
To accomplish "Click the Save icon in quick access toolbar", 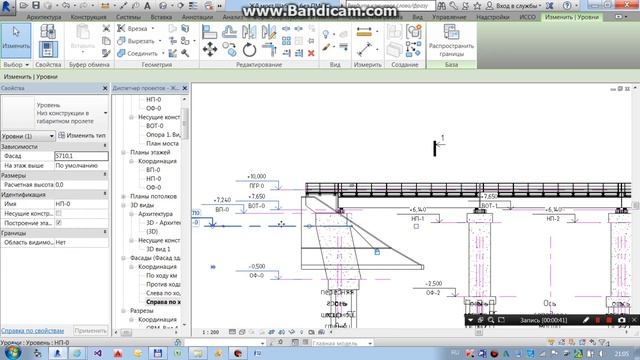I will coord(36,5).
